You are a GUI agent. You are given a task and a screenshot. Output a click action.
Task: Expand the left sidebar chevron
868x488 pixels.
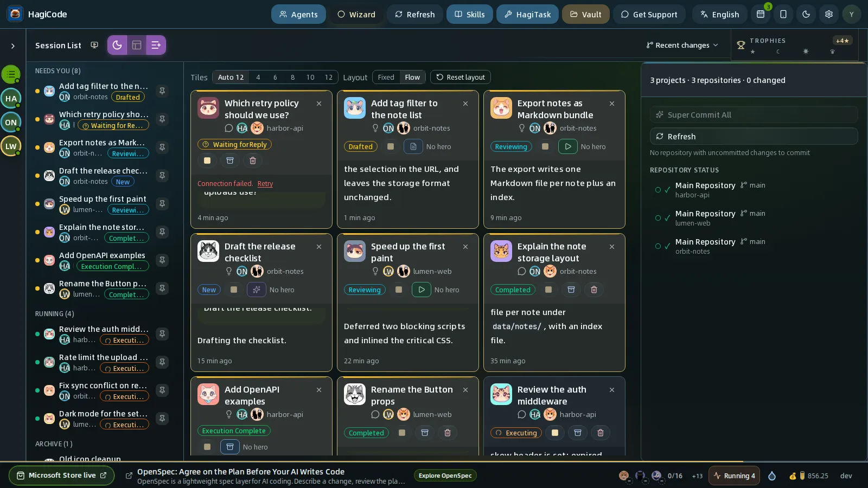click(x=13, y=46)
